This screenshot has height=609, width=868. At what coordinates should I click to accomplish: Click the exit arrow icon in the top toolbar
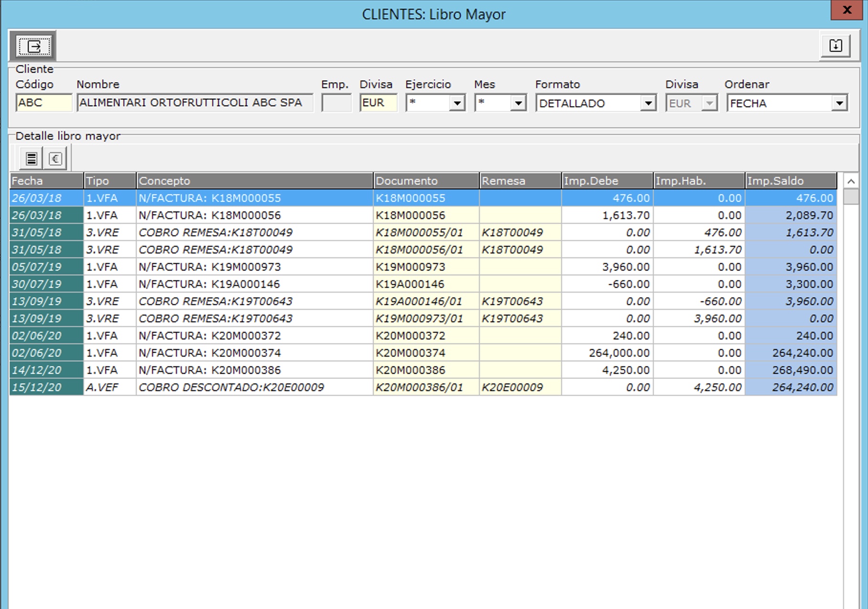click(33, 46)
